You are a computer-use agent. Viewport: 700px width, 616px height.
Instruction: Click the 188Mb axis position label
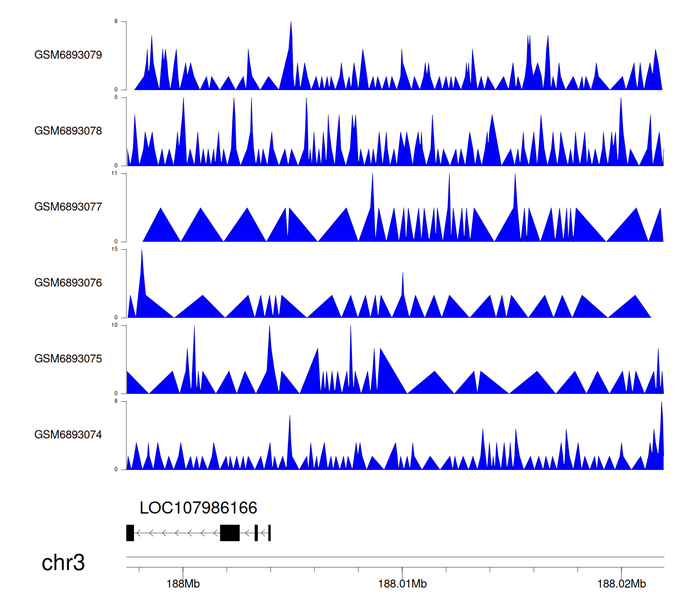tap(183, 584)
